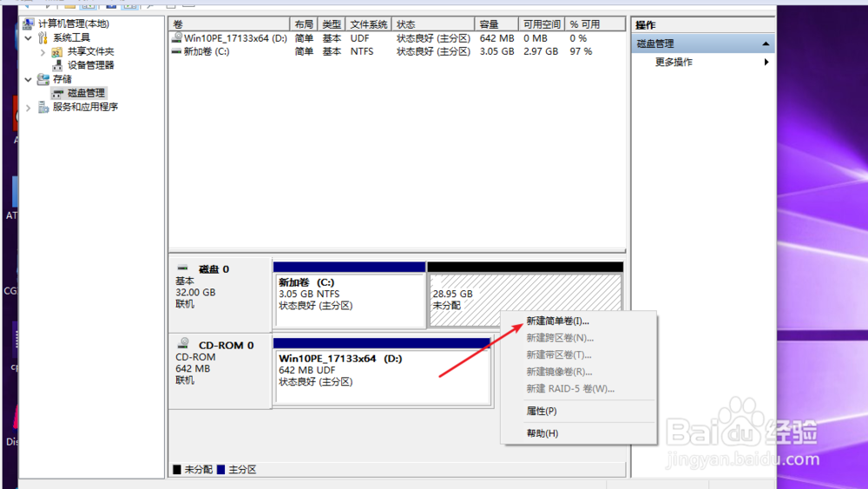Screen dimensions: 868x489
Task: Click the 0 % available cell
Action: tap(578, 38)
